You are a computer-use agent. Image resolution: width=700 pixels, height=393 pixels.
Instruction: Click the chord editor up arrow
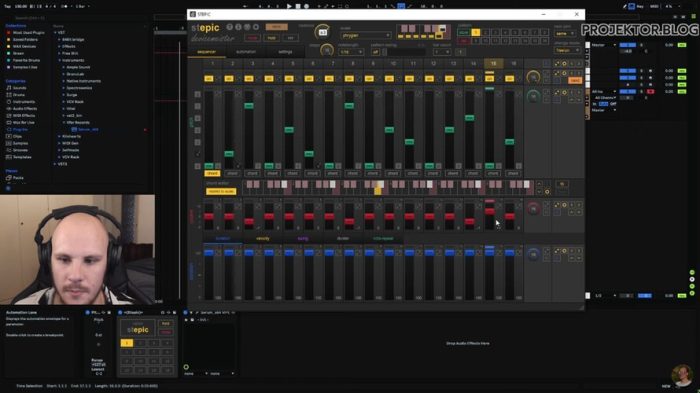click(x=539, y=184)
